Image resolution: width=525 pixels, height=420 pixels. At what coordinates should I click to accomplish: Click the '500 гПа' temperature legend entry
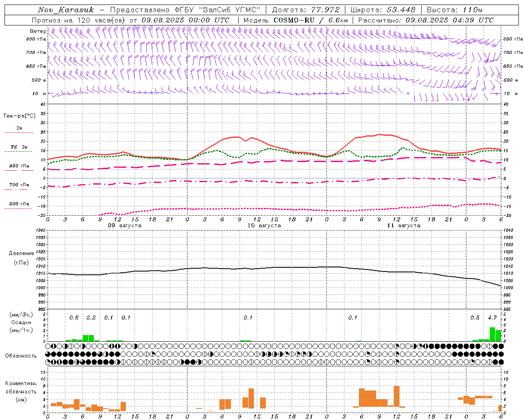coord(19,204)
